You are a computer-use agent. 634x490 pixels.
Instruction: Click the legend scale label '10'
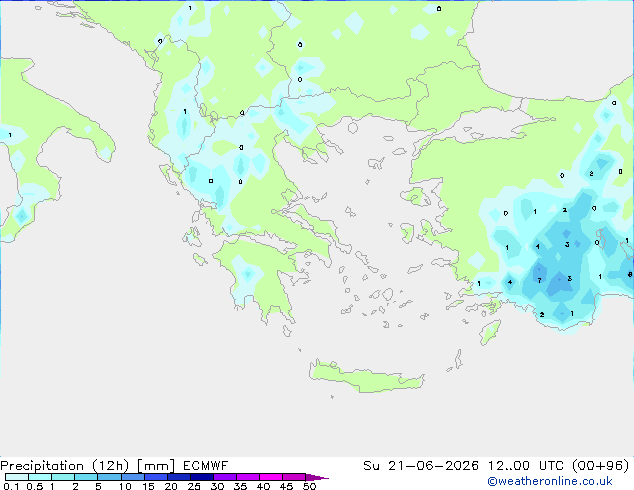[x=125, y=486]
